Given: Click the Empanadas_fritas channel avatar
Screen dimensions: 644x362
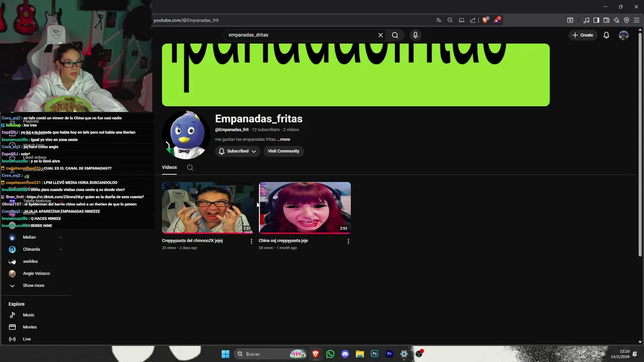Looking at the screenshot, I should [x=186, y=135].
